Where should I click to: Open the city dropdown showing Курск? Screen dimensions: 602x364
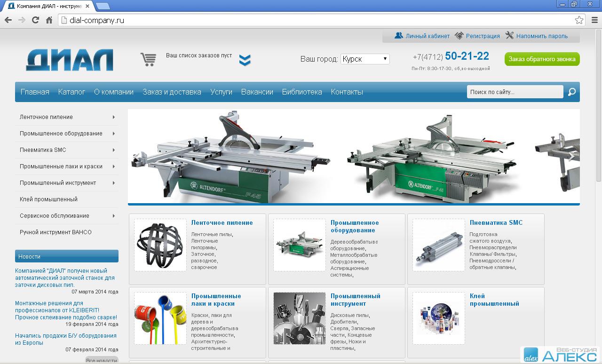click(365, 59)
